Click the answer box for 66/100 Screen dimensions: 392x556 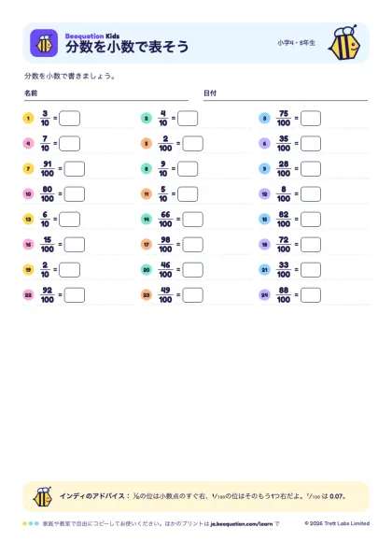click(192, 220)
